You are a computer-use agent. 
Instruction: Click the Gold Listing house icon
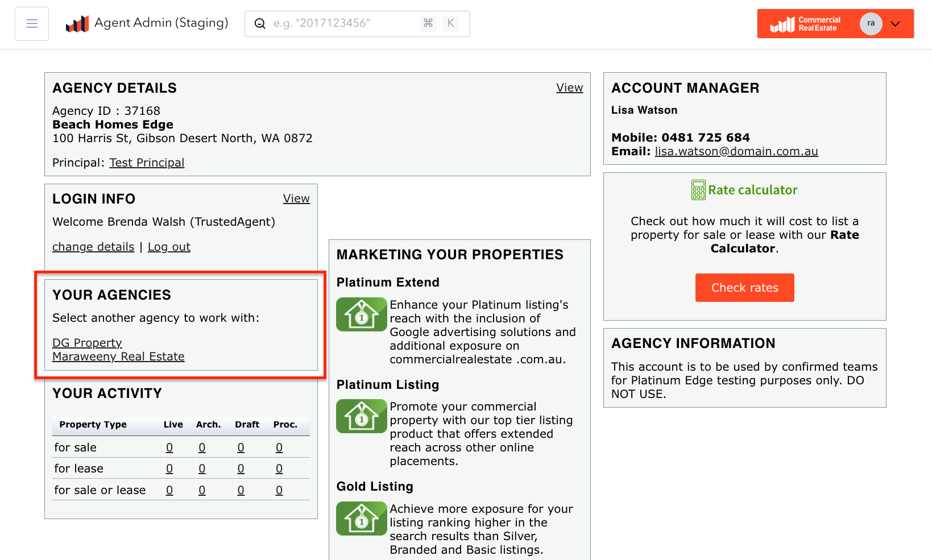point(362,518)
